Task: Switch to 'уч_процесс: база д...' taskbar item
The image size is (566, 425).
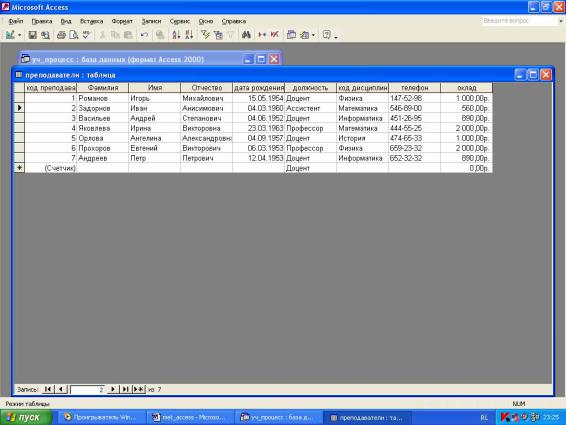Action: 278,417
